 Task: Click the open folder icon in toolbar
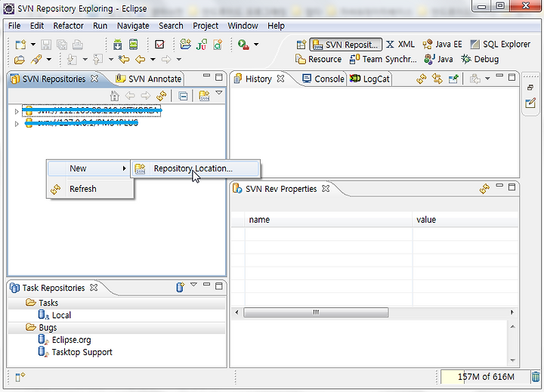tap(20, 60)
